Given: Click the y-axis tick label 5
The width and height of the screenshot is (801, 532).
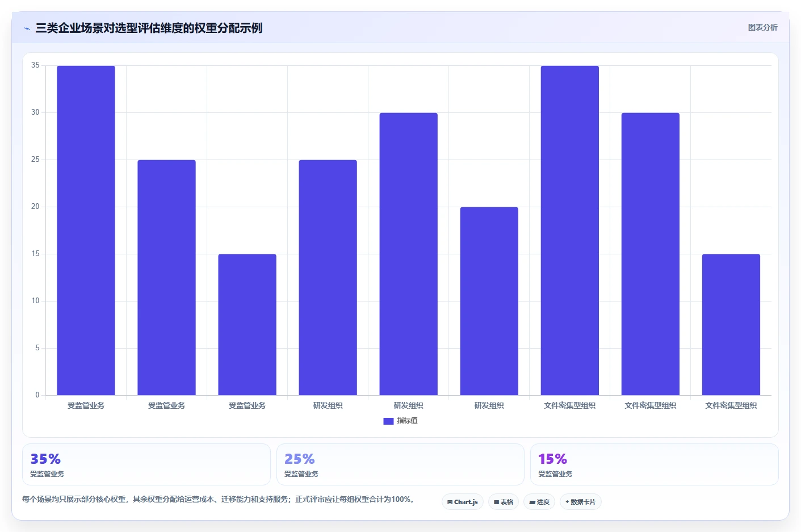Looking at the screenshot, I should [37, 348].
